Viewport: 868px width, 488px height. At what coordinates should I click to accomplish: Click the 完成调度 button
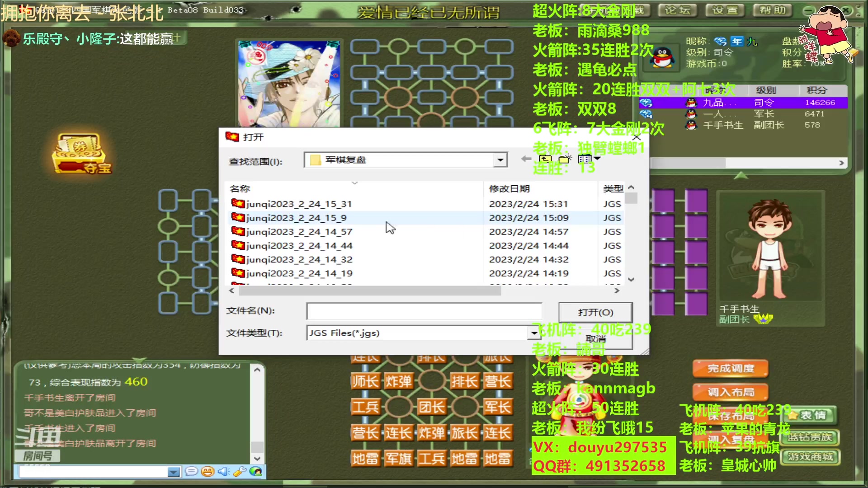tap(731, 369)
